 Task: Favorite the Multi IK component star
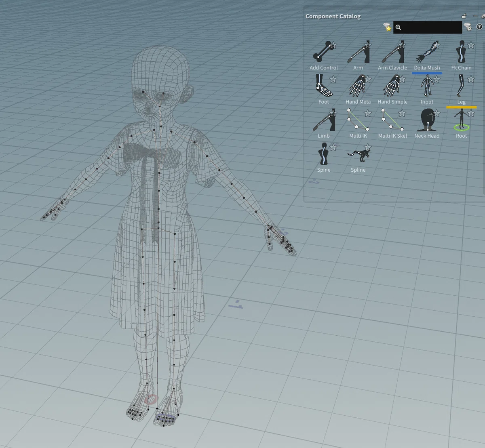coord(368,114)
